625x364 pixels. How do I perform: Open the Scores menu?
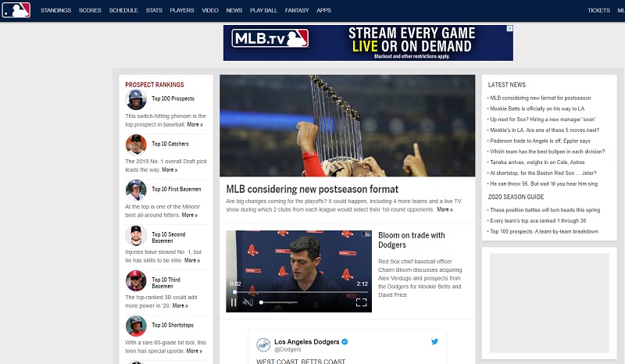click(x=90, y=10)
